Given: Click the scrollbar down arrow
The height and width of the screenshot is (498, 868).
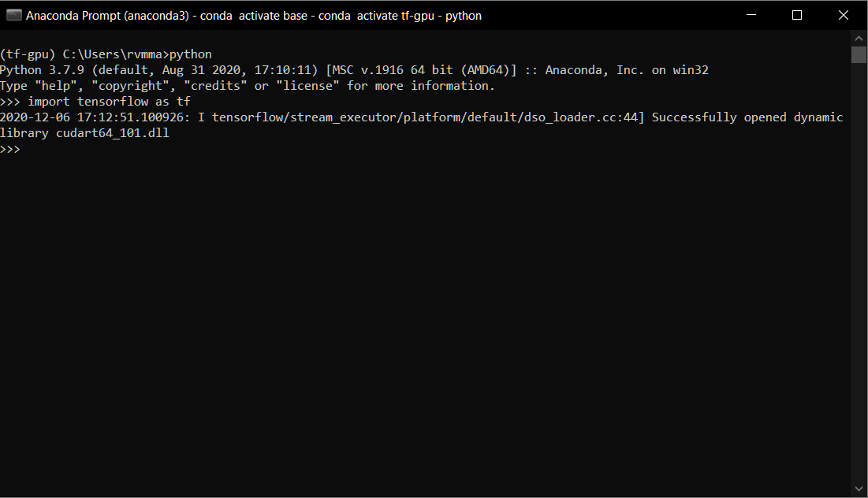Looking at the screenshot, I should coord(859,487).
